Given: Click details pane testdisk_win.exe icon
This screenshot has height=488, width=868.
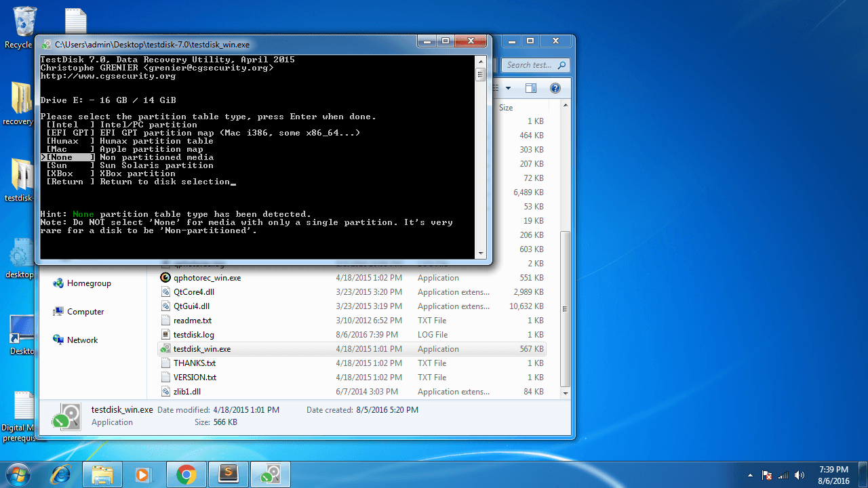Looking at the screenshot, I should coord(66,416).
